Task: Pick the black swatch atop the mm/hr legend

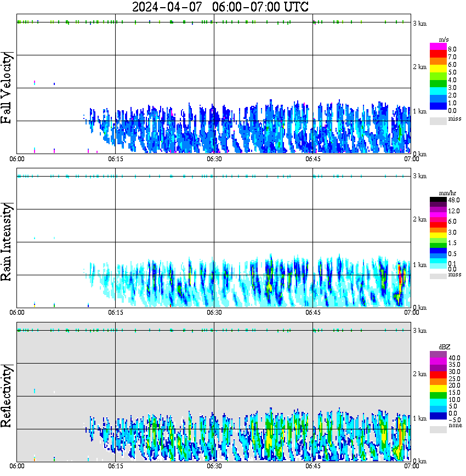Action: coord(438,200)
